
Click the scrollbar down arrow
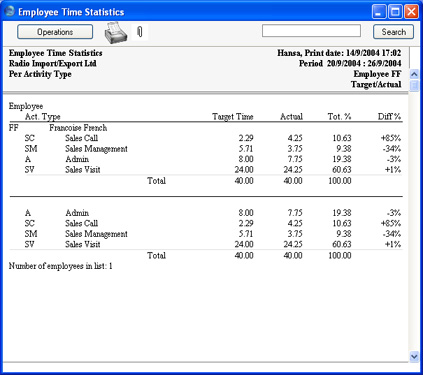click(414, 357)
